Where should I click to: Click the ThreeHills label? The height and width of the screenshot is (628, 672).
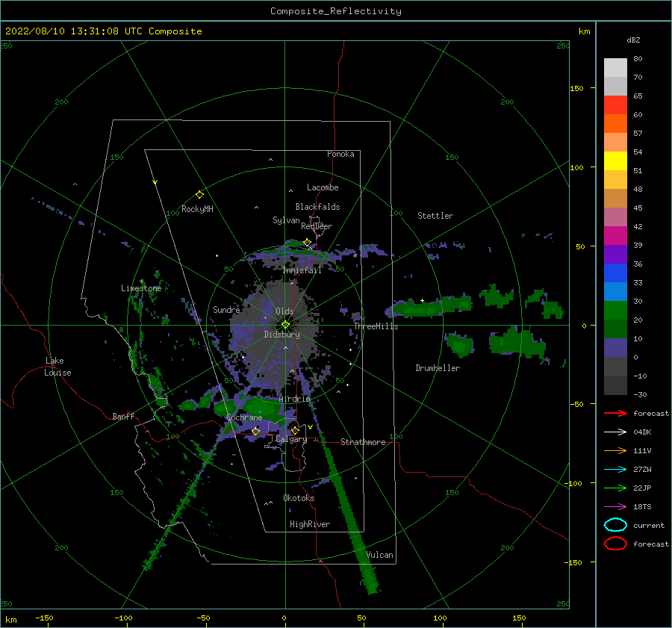point(376,326)
